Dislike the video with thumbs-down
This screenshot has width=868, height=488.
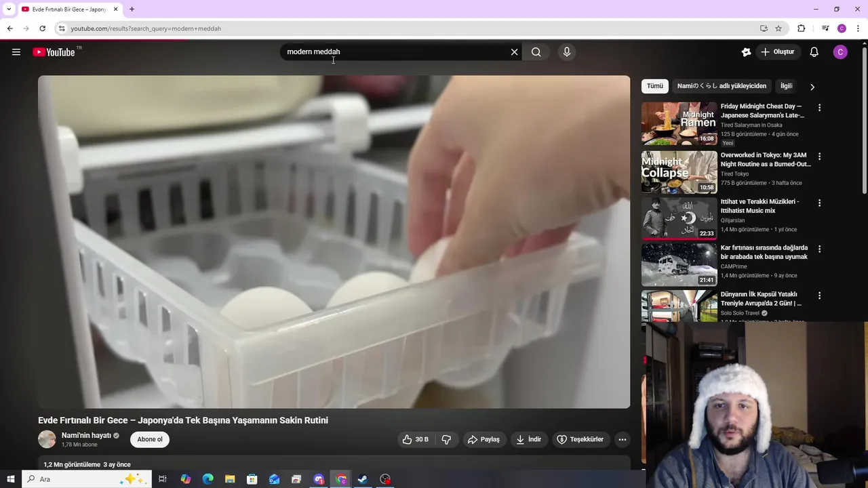pos(446,439)
